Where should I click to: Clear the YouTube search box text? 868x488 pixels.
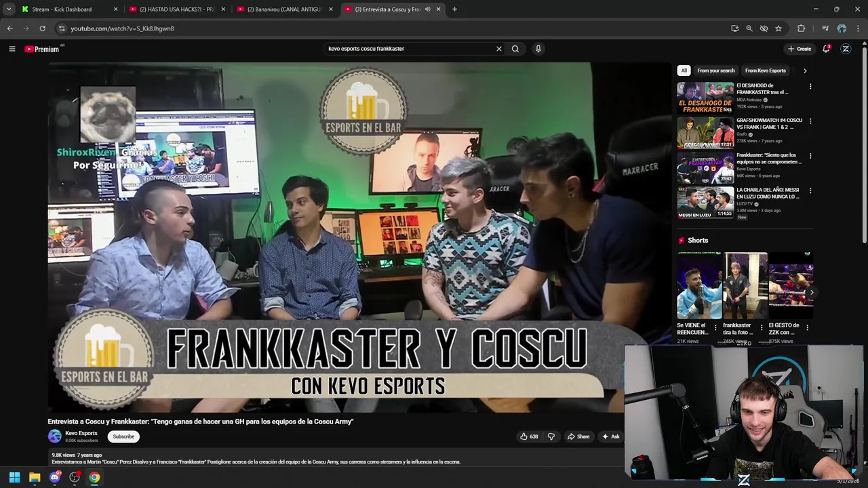[x=499, y=49]
